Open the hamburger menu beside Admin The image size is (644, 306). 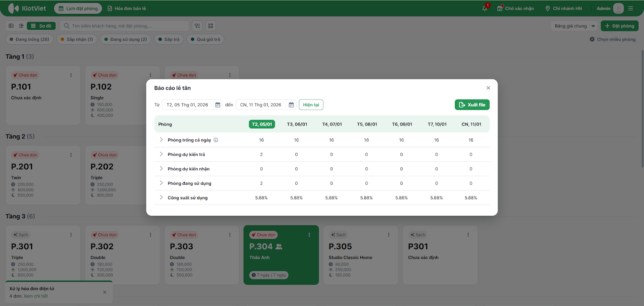pos(631,8)
